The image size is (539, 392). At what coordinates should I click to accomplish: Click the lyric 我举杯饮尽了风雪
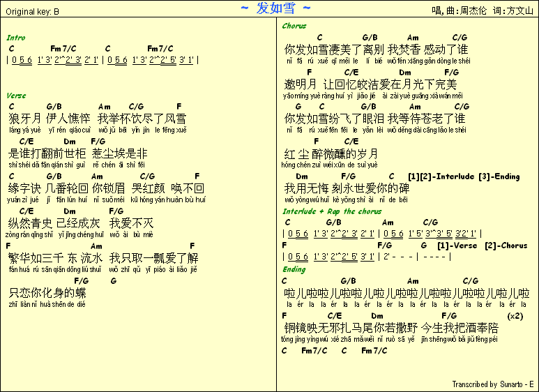pyautogui.click(x=142, y=119)
